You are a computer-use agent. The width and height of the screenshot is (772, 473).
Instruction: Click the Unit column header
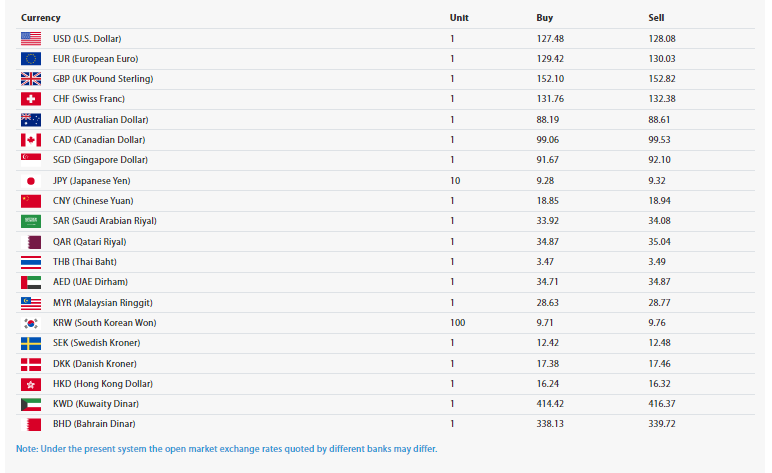(459, 18)
